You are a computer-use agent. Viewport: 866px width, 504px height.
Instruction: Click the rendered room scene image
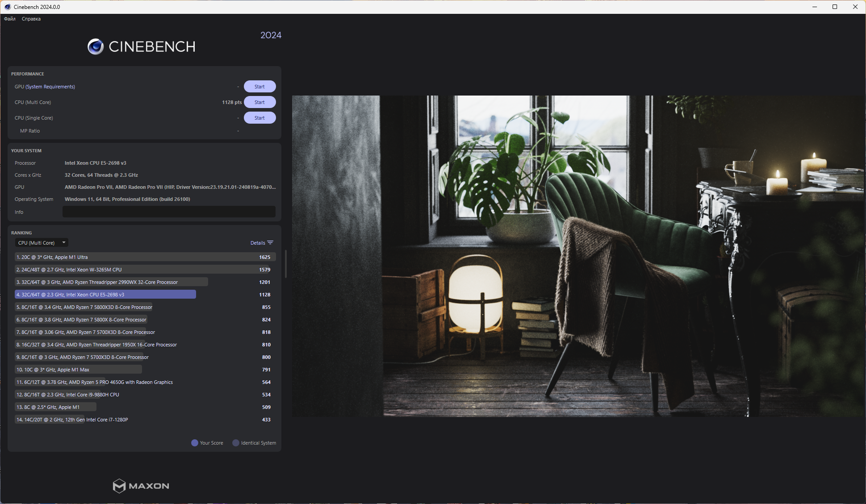(x=579, y=256)
